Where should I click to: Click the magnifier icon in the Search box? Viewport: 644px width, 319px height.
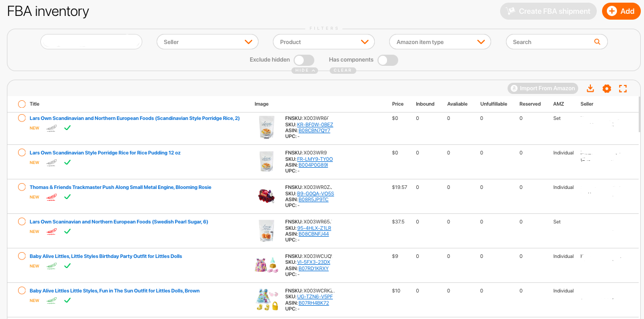(597, 42)
